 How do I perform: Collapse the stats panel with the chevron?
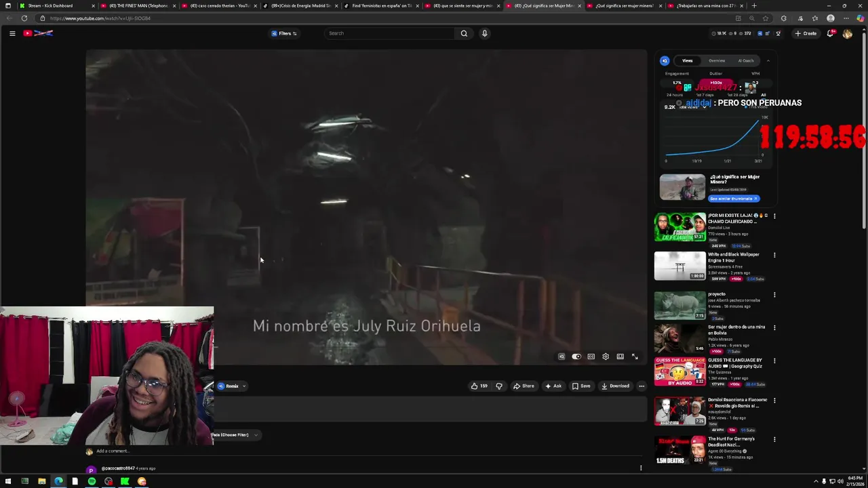pos(768,61)
